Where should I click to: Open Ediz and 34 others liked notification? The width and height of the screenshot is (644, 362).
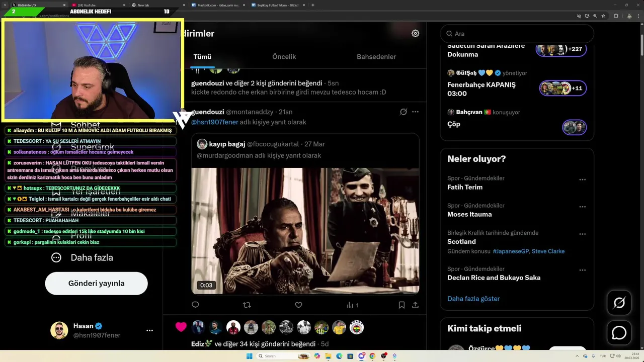pyautogui.click(x=253, y=344)
